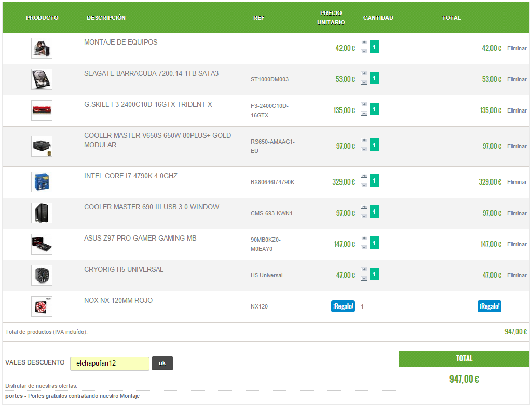Apply discount voucher with ok button

tap(162, 363)
